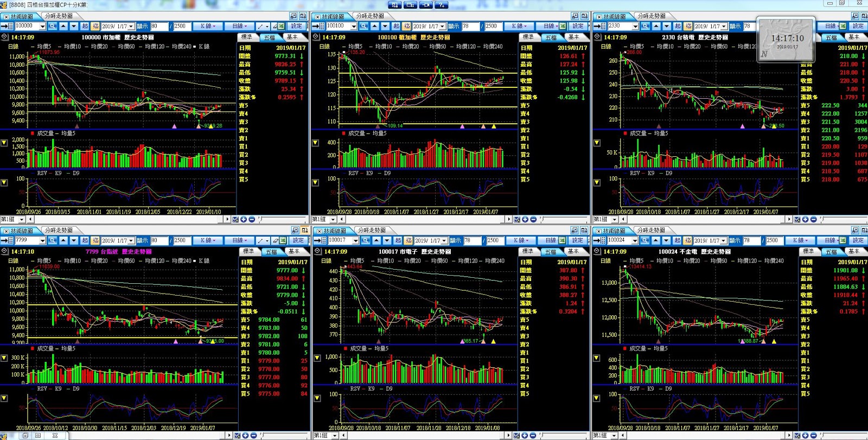
Task: Click the Excel export icon in 100000 chart toolbar
Action: coord(282,26)
